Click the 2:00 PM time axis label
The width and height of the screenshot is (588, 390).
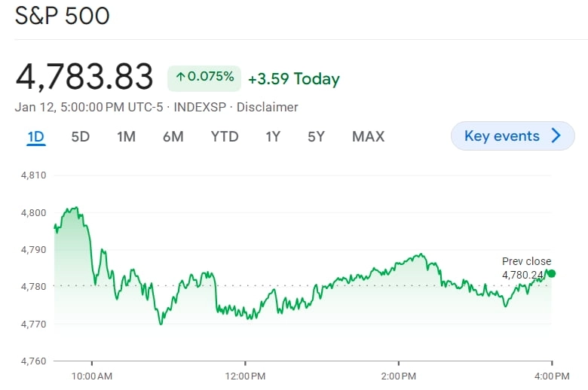(x=399, y=375)
